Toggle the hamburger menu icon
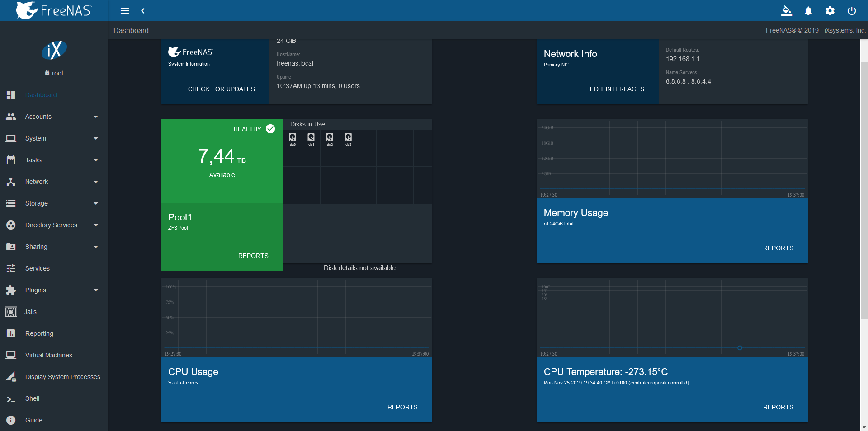868x431 pixels. [x=125, y=11]
